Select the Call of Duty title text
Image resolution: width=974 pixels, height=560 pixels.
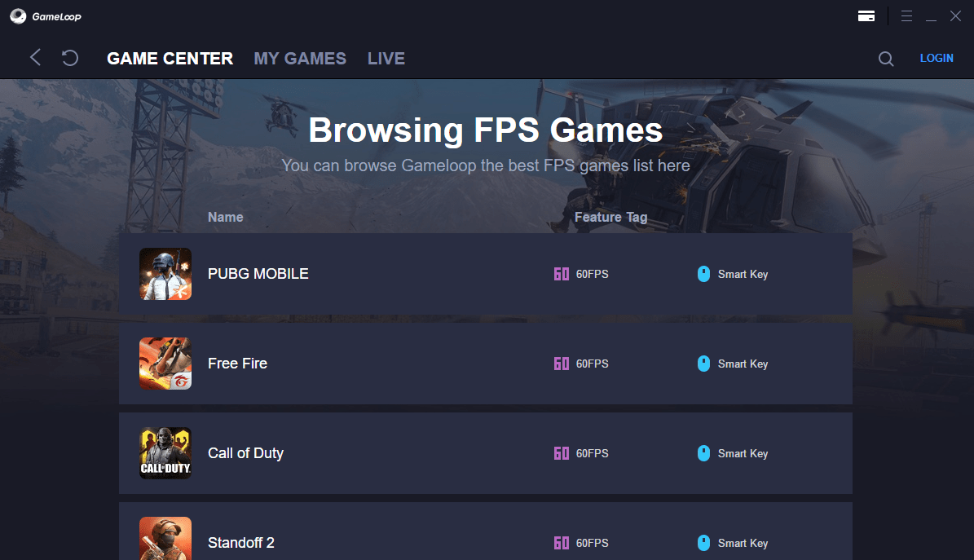point(245,453)
